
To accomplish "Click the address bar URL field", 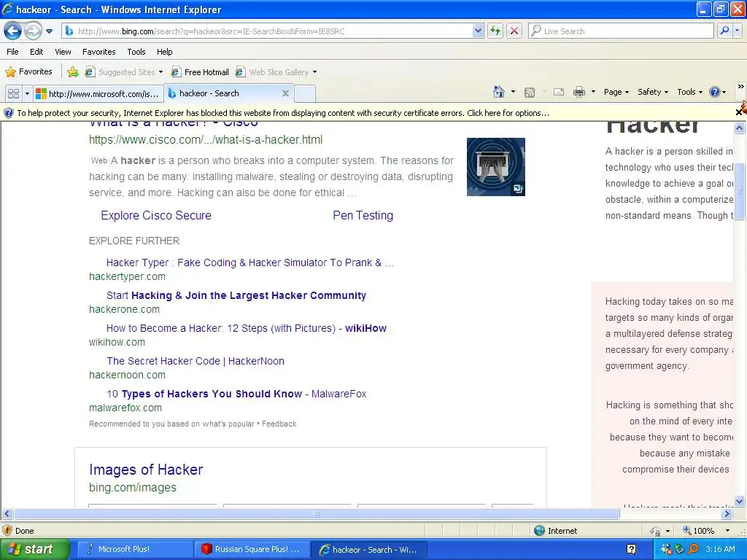I will click(269, 31).
